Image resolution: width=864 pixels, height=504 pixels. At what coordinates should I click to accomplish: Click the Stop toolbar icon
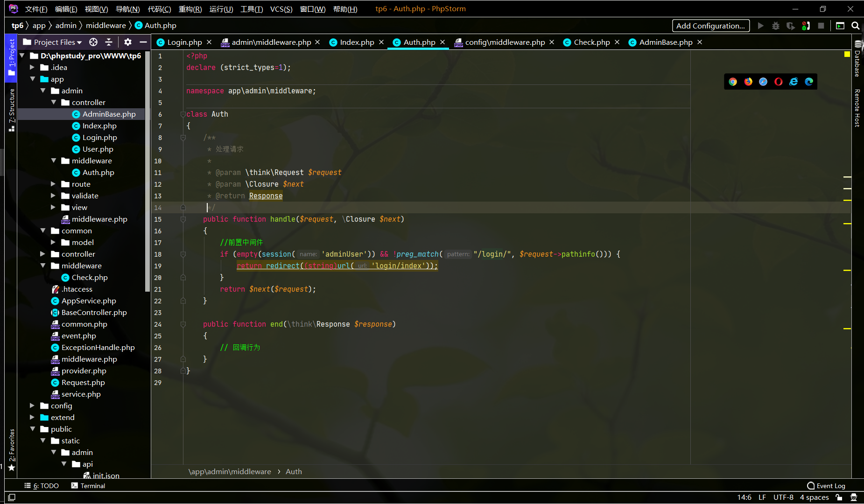[x=821, y=26]
